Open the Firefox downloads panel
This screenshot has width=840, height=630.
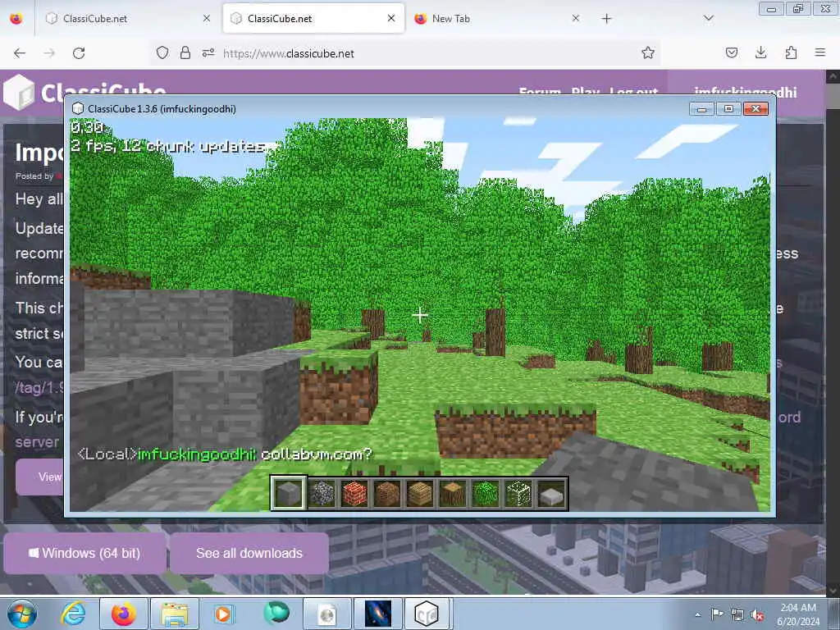pos(760,53)
